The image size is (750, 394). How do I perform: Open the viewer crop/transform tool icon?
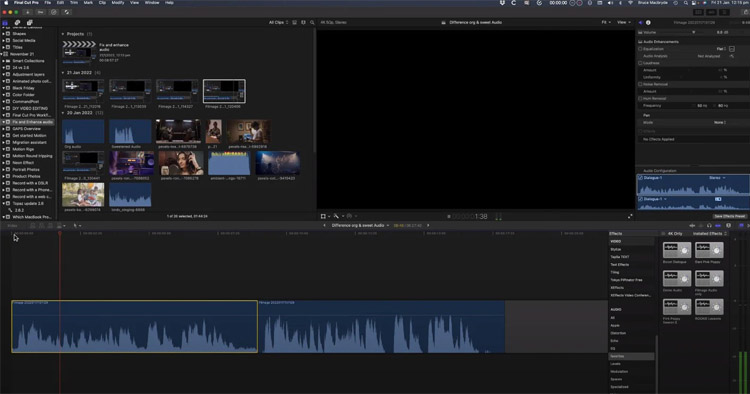coord(324,216)
